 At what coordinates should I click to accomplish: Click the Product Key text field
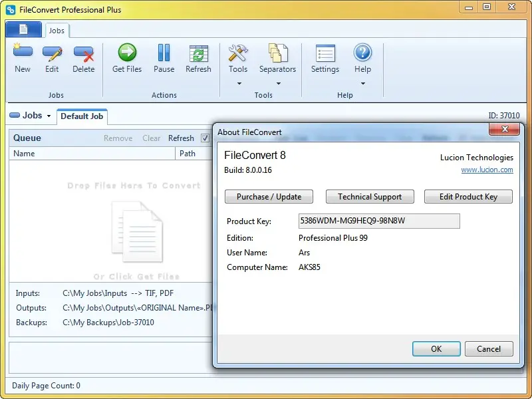pos(379,221)
